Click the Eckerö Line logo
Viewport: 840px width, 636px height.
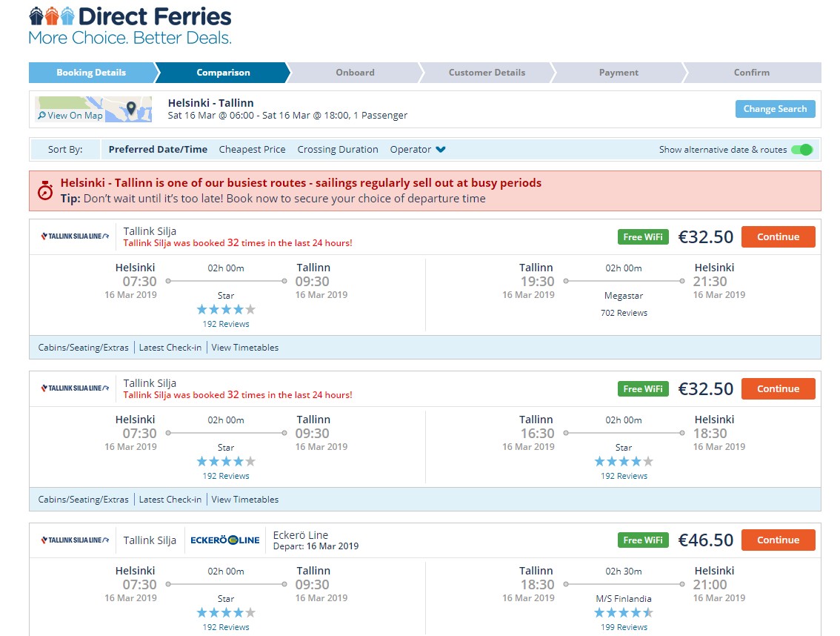point(225,540)
